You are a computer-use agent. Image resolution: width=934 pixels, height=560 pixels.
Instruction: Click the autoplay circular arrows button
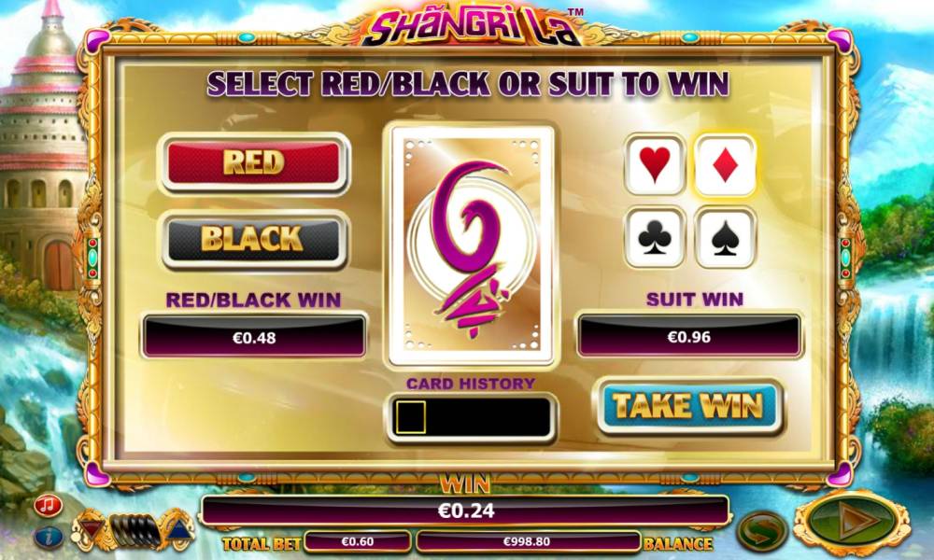[762, 529]
